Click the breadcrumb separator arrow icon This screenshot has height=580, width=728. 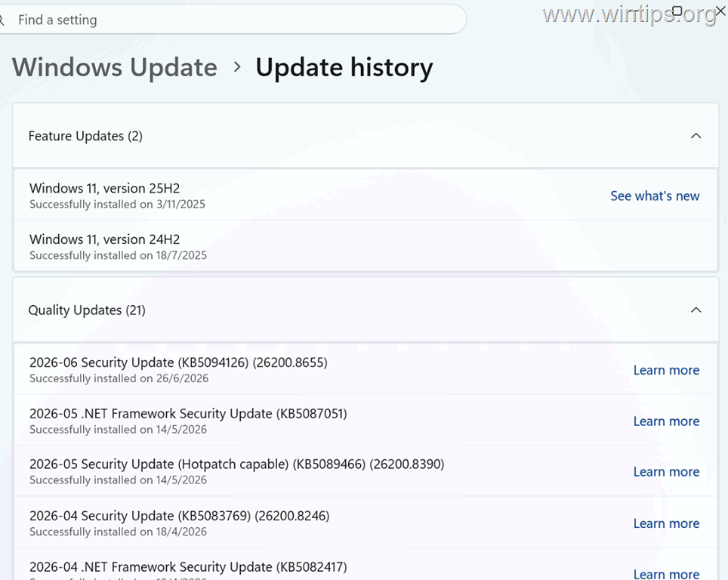tap(237, 67)
